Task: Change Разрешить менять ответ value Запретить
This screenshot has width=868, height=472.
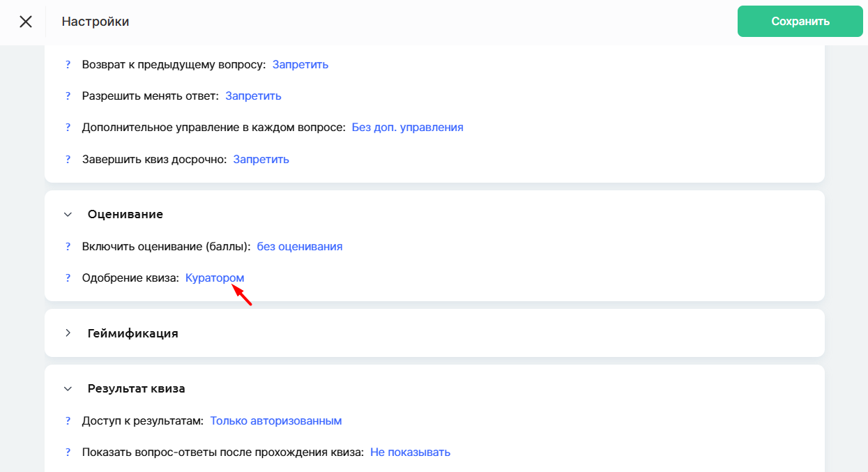Action: coord(253,96)
